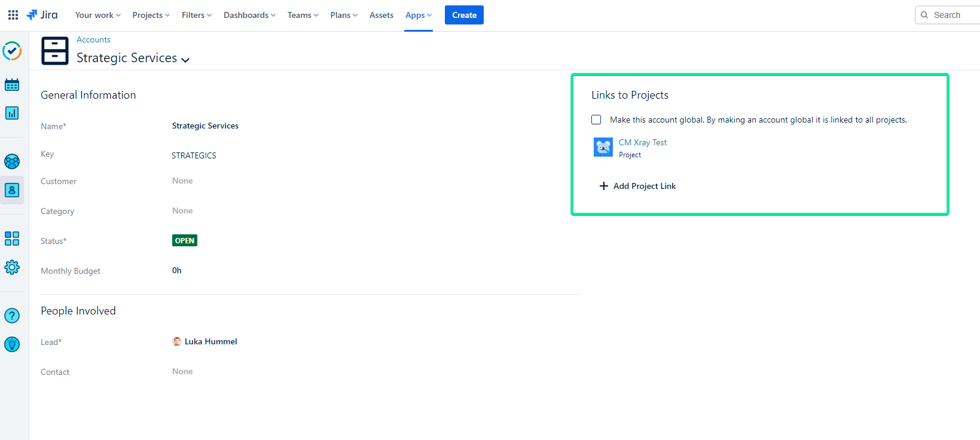Screen dimensions: 980x440
Task: Open the Apps grid icon in sidebar
Action: click(x=12, y=239)
